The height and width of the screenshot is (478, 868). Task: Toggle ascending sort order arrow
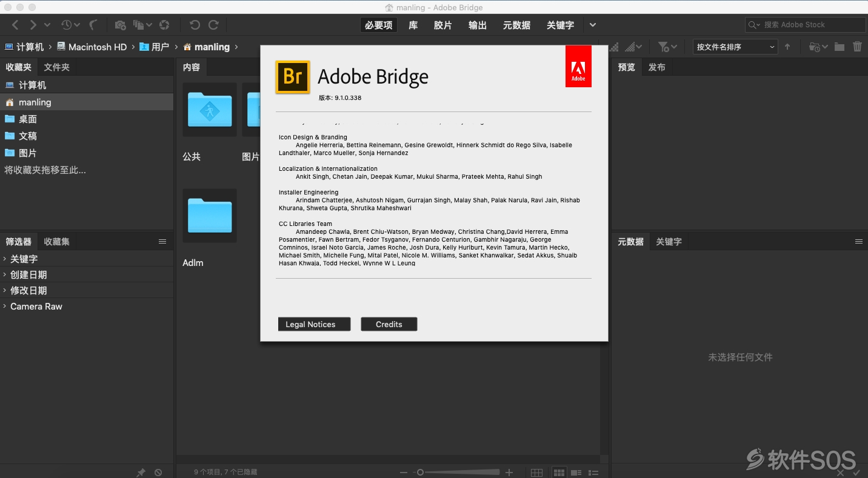(787, 47)
